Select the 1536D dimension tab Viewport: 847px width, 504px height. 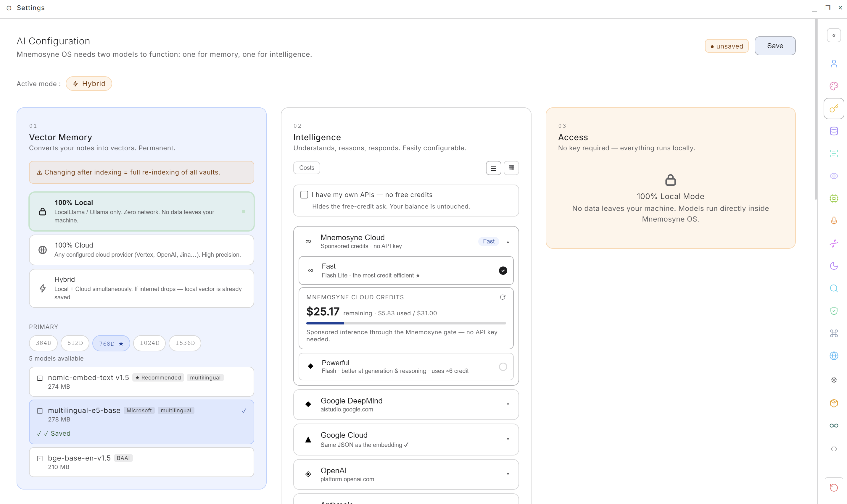pyautogui.click(x=185, y=343)
